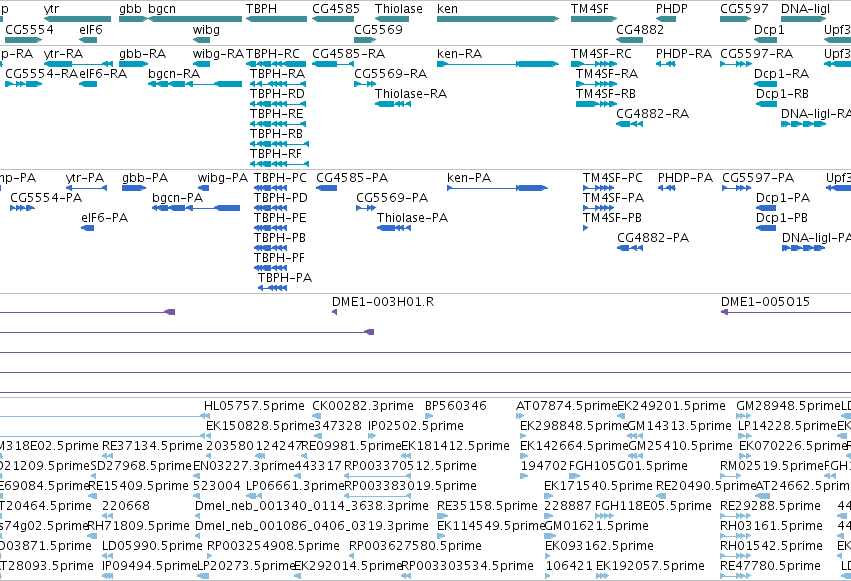
Task: Select protein eIF6-PA
Action: click(x=105, y=218)
